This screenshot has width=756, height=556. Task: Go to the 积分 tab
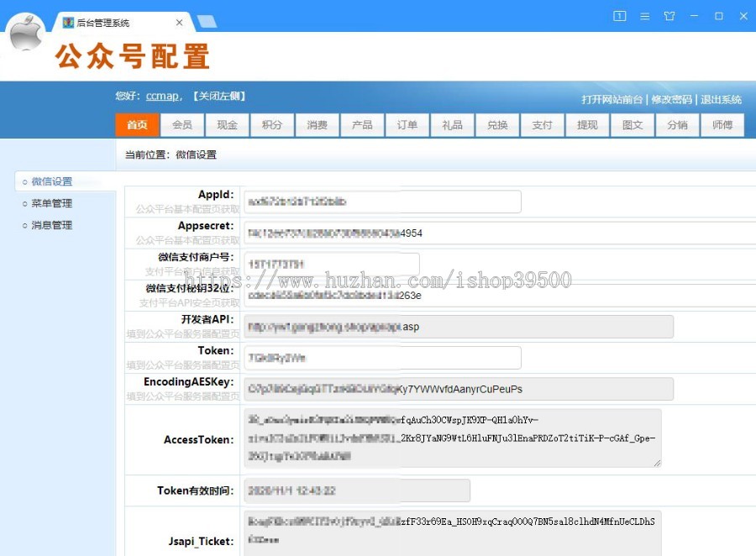pos(272,125)
